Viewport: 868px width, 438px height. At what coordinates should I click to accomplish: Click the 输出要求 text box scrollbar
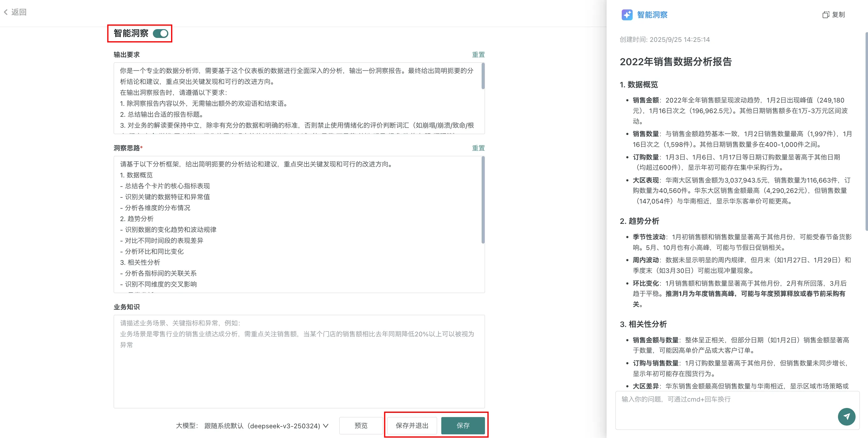483,76
